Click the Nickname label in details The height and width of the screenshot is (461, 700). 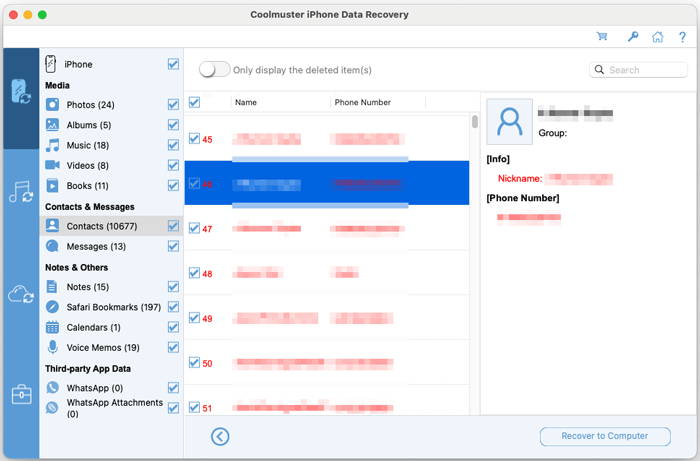click(x=520, y=179)
